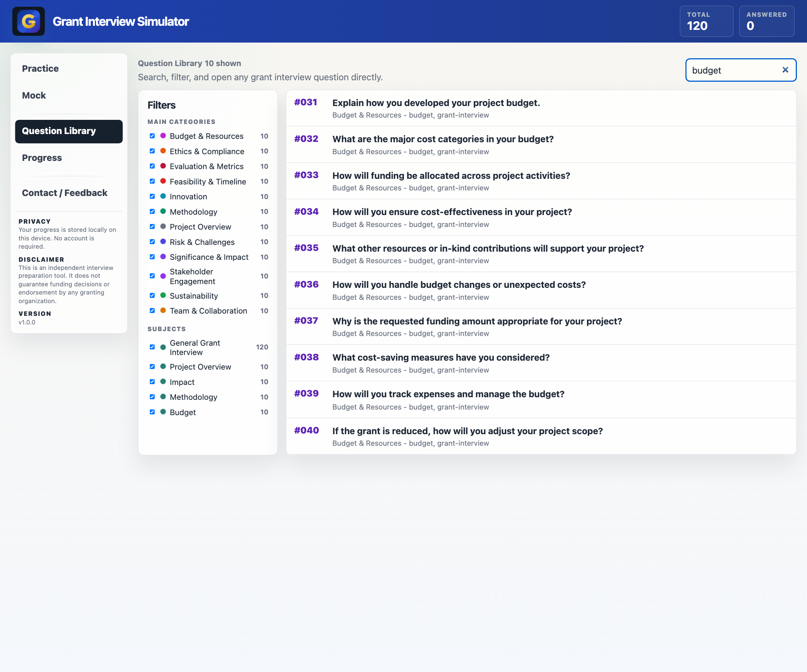
Task: Select Question Library in sidebar
Action: point(69,131)
